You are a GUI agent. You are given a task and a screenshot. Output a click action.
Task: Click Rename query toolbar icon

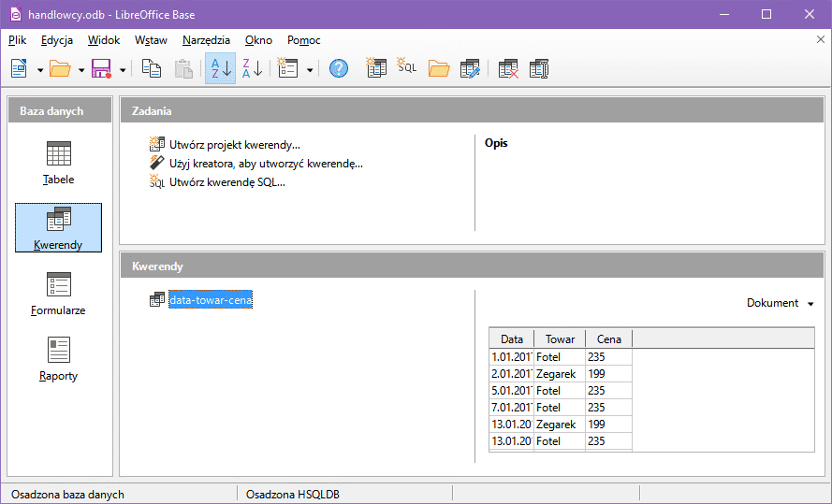[x=538, y=68]
